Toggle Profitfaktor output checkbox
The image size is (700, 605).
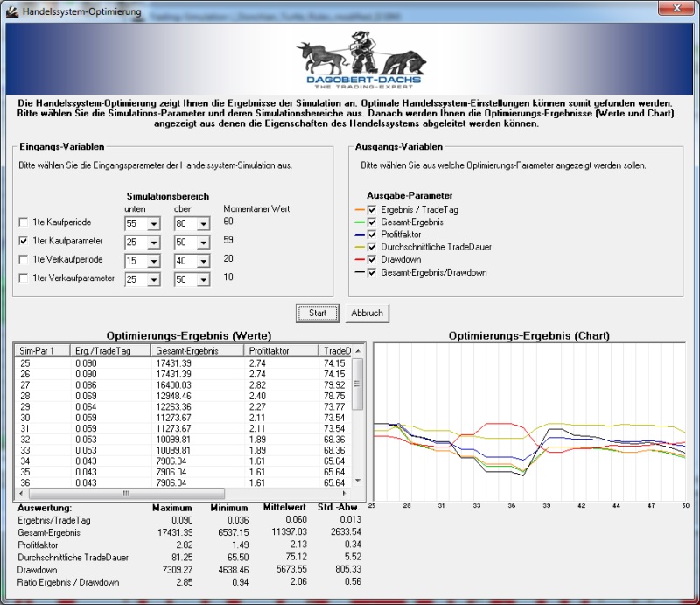[371, 235]
